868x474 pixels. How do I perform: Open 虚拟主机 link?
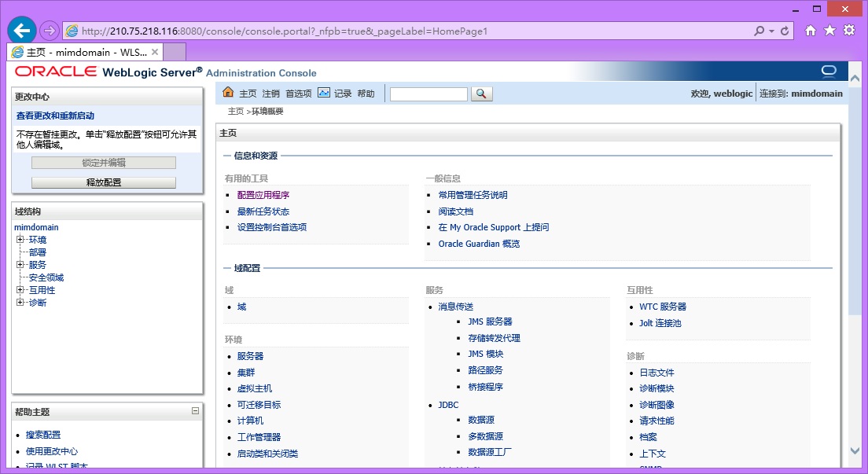pos(255,388)
